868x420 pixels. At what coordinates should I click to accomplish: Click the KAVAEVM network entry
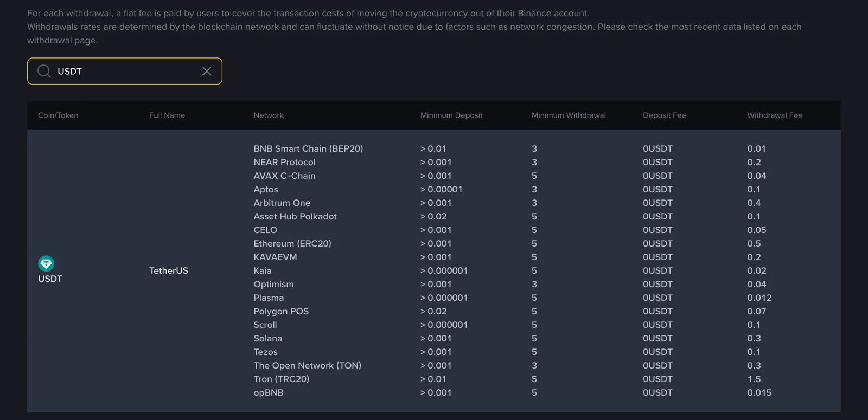click(275, 257)
